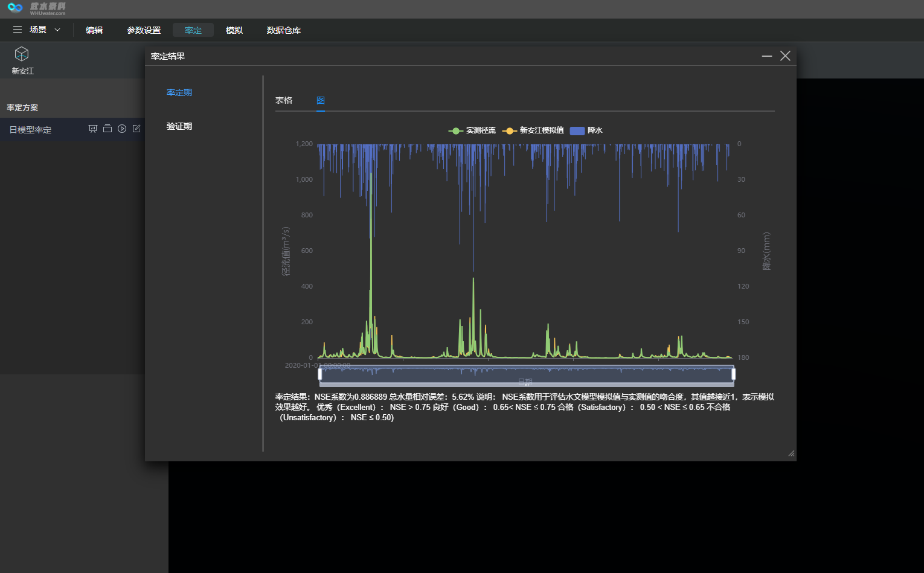Screen dimensions: 924x573
Task: Select the 新安江 cube model icon
Action: [22, 54]
